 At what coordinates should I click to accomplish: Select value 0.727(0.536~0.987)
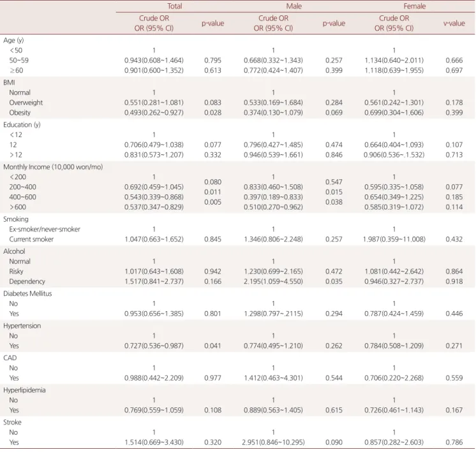pyautogui.click(x=154, y=346)
